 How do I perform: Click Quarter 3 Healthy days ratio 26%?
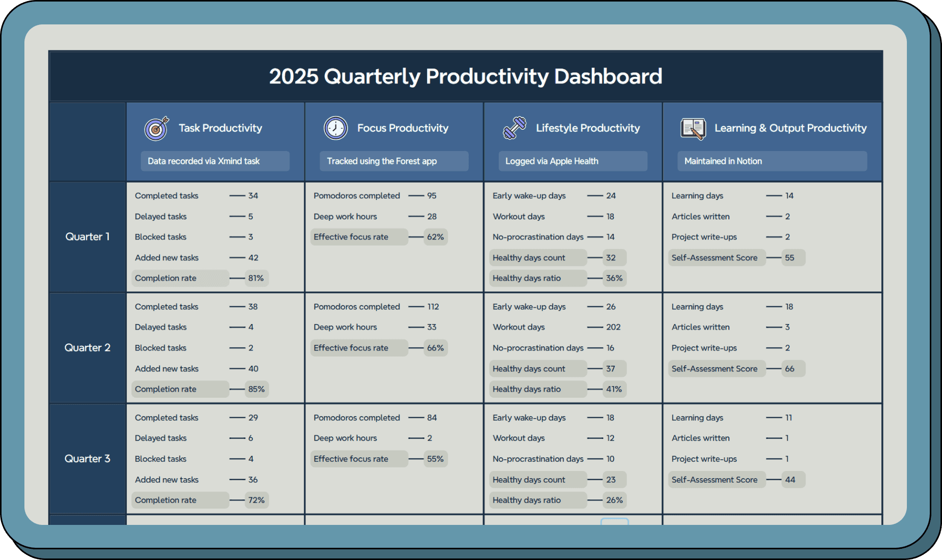(x=614, y=500)
